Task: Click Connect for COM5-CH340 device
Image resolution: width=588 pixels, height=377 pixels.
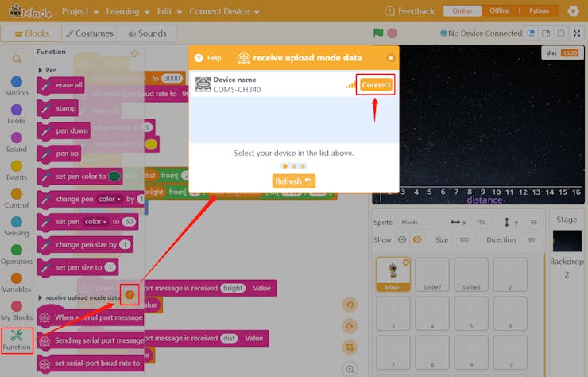Action: (376, 84)
